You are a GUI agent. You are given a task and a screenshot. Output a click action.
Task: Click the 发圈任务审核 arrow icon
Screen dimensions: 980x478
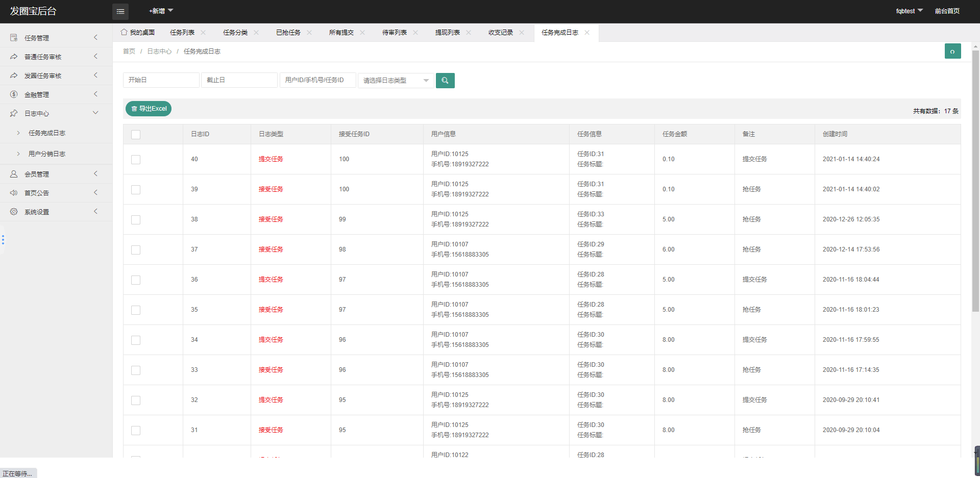(14, 76)
